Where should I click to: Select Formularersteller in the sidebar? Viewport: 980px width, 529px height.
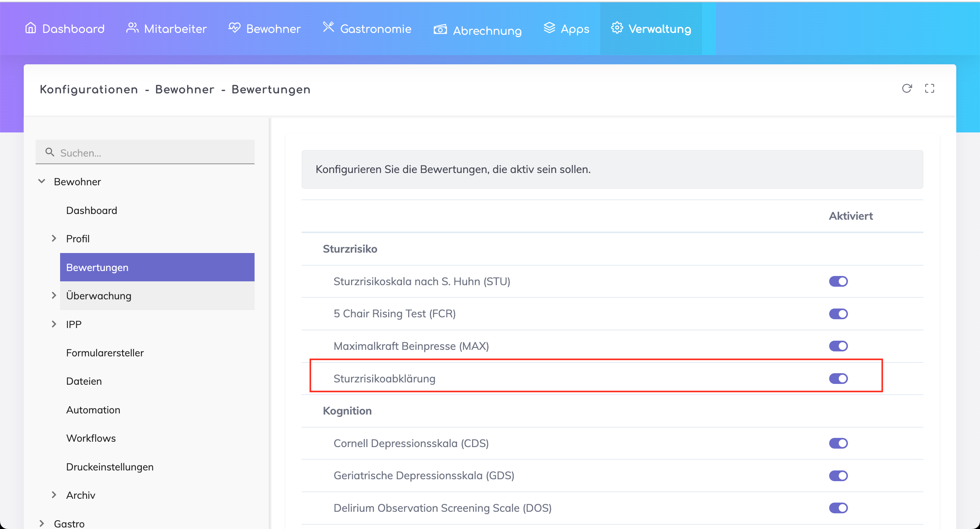pyautogui.click(x=105, y=353)
